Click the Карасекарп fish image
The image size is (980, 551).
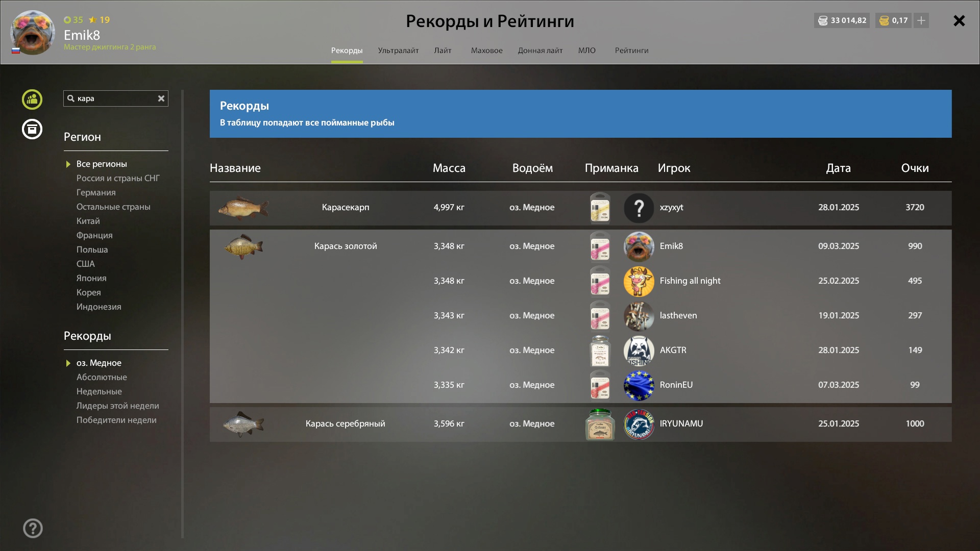click(243, 208)
